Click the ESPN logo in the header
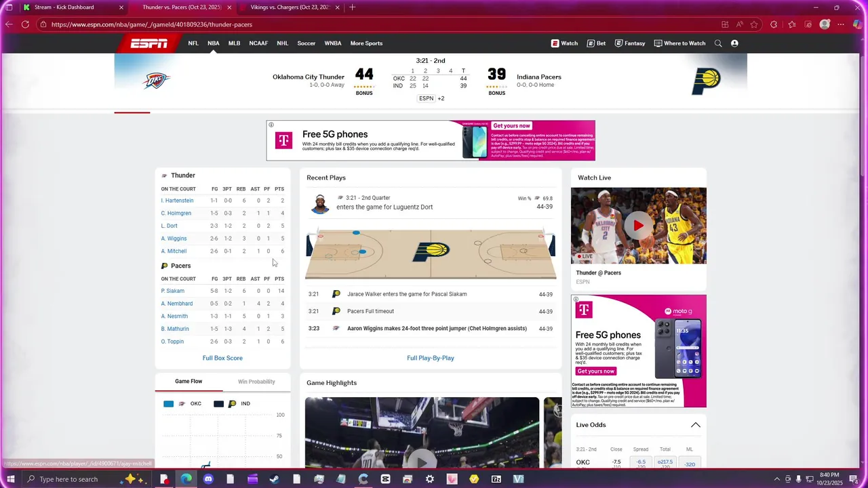 tap(149, 43)
